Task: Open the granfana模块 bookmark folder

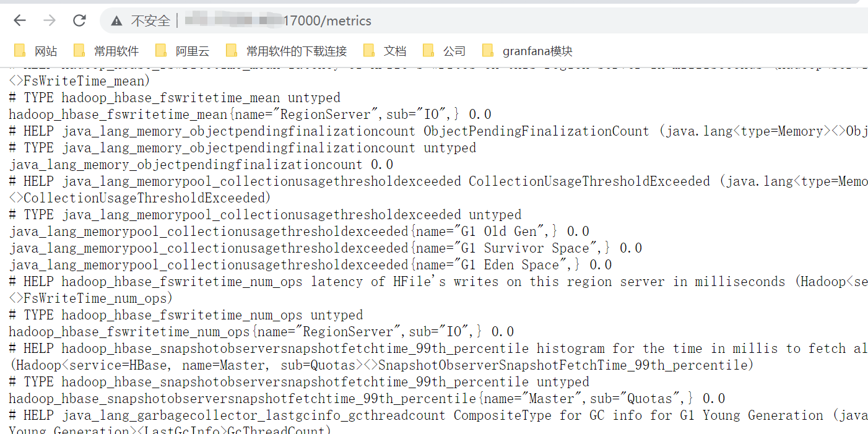Action: point(527,51)
